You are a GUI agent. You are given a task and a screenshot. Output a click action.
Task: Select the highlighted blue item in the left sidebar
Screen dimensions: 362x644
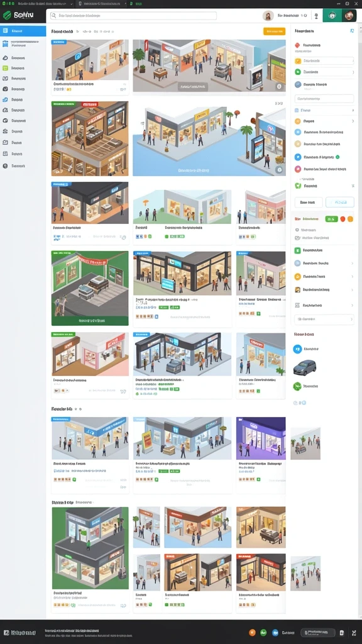tap(23, 31)
